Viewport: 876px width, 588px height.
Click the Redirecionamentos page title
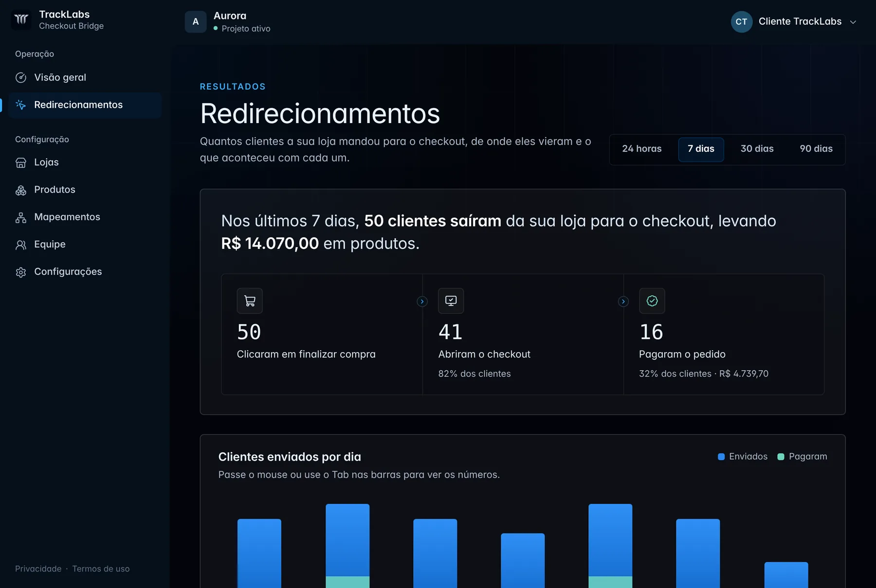point(320,113)
